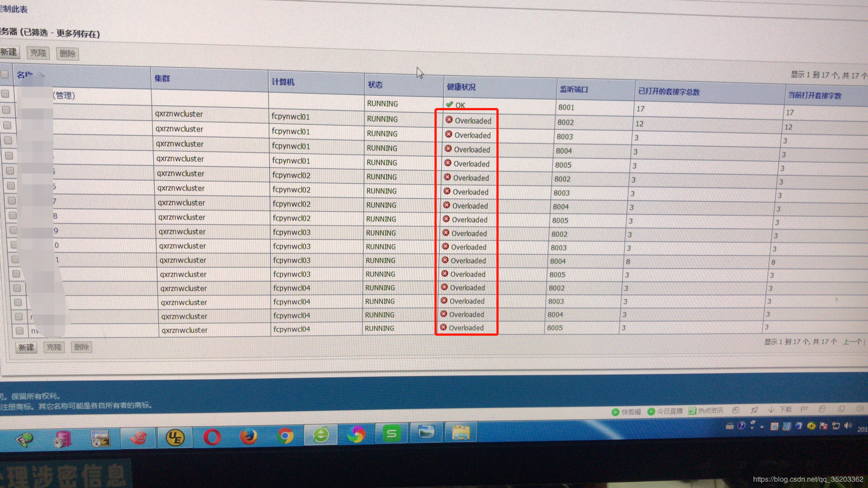Click the 健康状况 column header
Image resolution: width=868 pixels, height=488 pixels.
click(x=461, y=87)
